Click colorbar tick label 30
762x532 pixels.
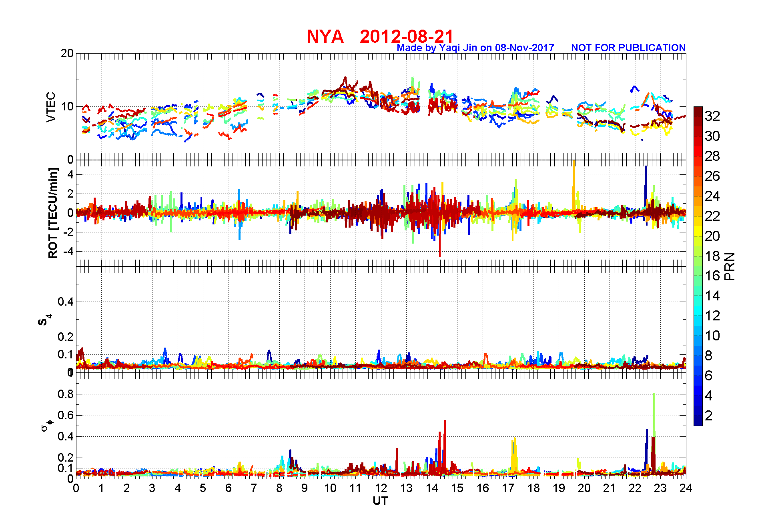pos(712,136)
